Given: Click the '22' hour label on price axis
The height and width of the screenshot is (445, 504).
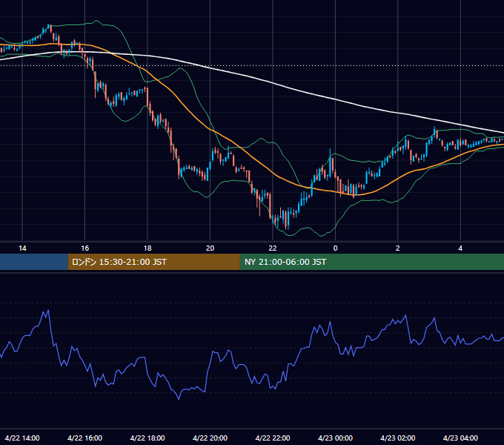Looking at the screenshot, I should (273, 248).
